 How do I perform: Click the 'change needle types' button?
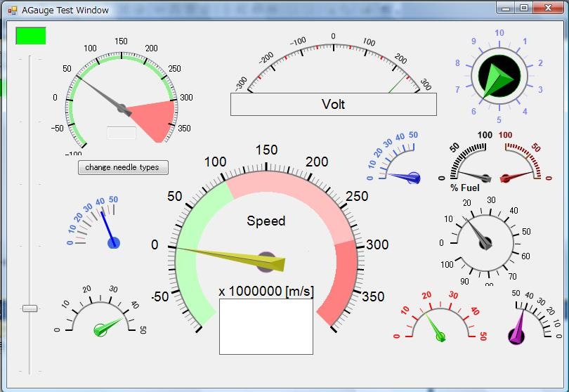pyautogui.click(x=123, y=167)
